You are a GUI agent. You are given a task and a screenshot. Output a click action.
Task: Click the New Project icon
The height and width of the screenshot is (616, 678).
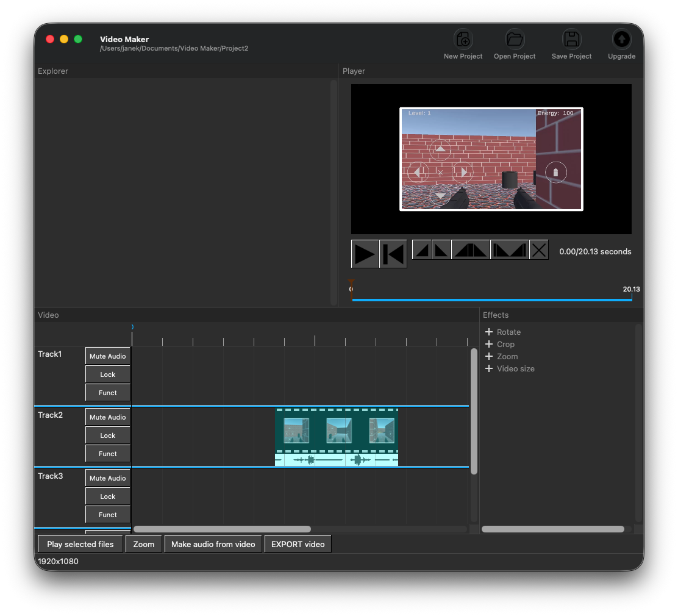click(463, 40)
